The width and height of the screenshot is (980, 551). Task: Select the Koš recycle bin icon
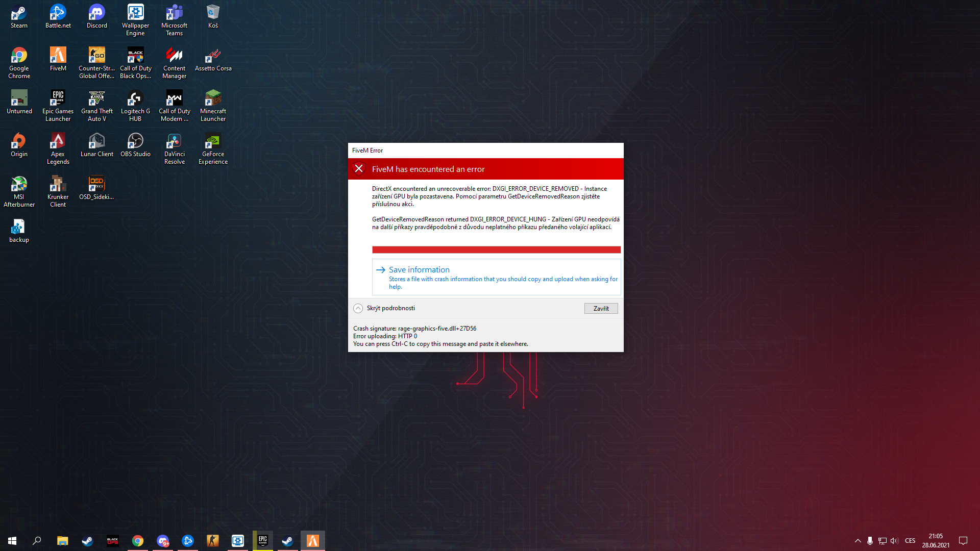(213, 16)
